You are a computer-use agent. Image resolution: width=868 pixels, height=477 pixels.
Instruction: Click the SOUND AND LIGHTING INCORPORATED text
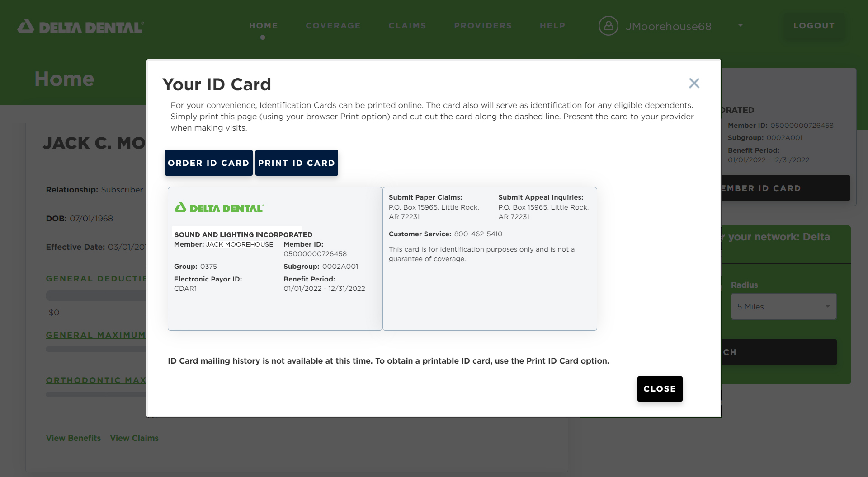point(243,234)
